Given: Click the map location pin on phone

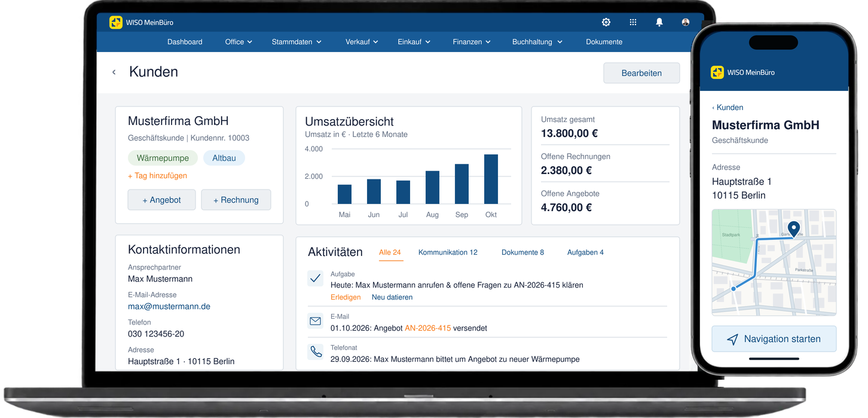Looking at the screenshot, I should pyautogui.click(x=794, y=229).
